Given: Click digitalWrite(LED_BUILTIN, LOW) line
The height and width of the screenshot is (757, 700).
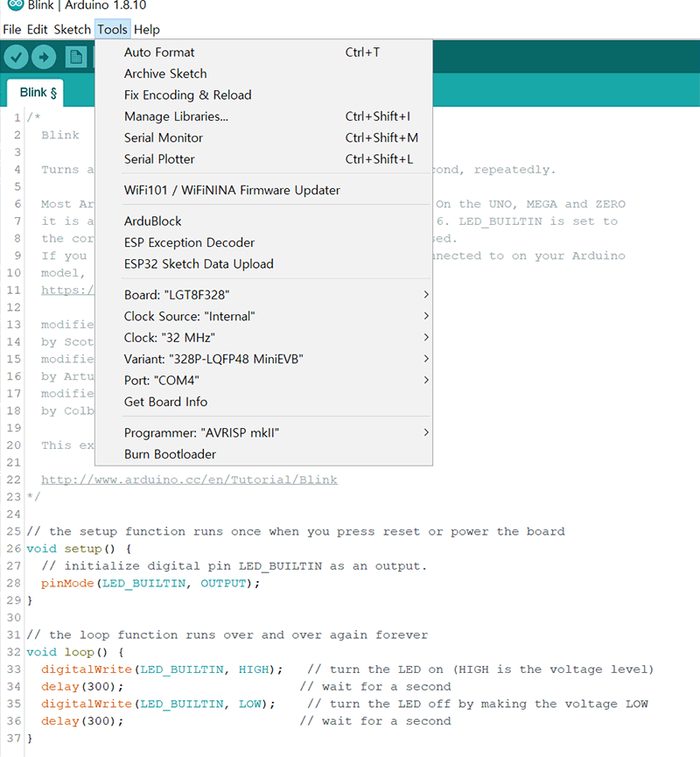Looking at the screenshot, I should pyautogui.click(x=157, y=704).
